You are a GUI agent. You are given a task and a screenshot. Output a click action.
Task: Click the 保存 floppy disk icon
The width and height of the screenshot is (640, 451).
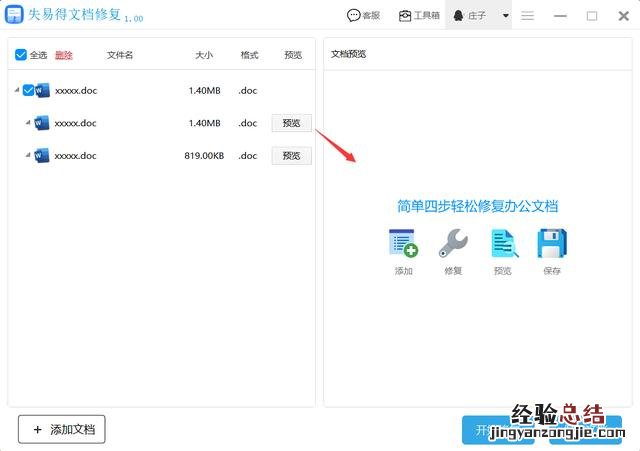pyautogui.click(x=552, y=244)
